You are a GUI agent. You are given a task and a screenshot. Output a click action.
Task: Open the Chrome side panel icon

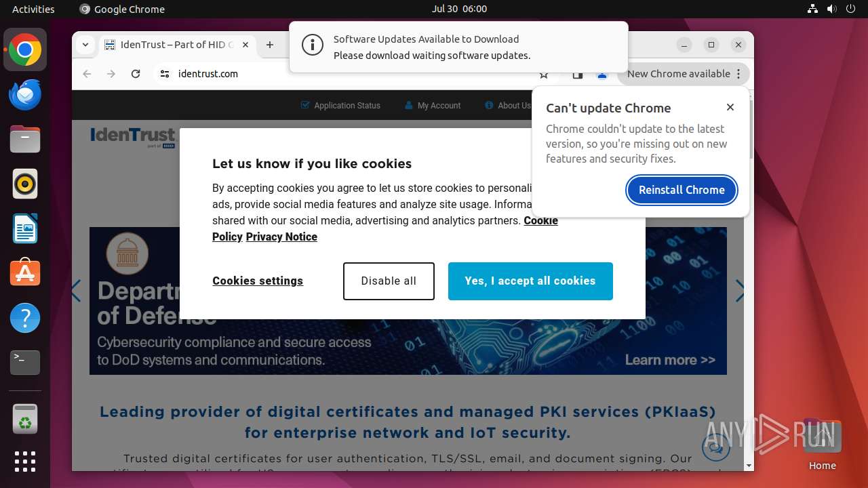[x=578, y=75]
